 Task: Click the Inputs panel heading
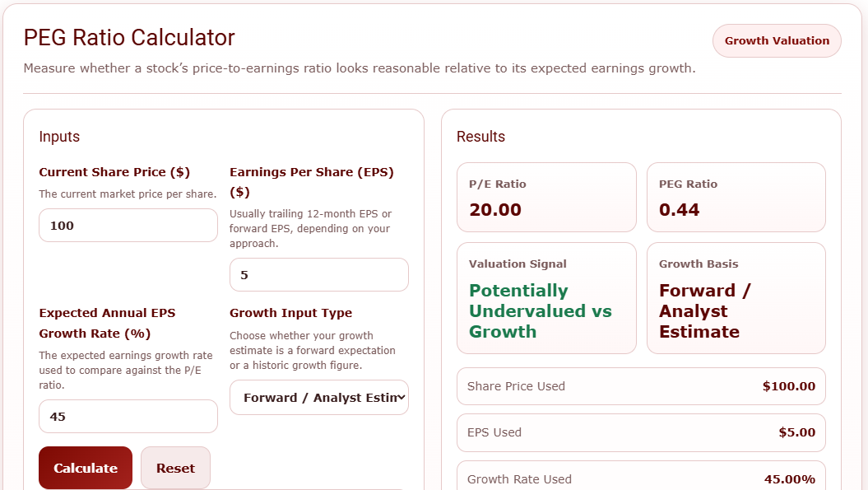[x=59, y=137]
